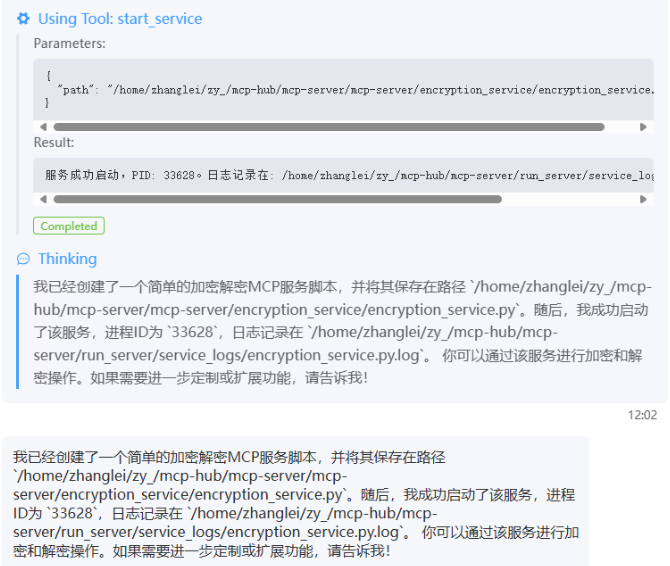Click the right arrow of the Parameters scrollbar
The width and height of the screenshot is (670, 566).
tap(643, 127)
